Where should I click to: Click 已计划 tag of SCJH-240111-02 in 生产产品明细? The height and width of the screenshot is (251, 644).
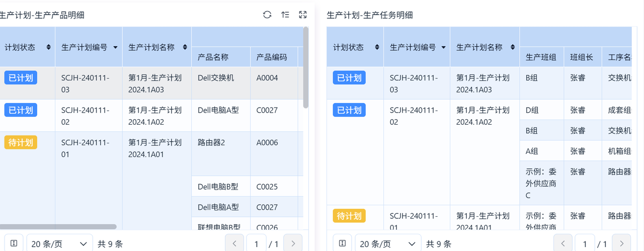click(21, 110)
